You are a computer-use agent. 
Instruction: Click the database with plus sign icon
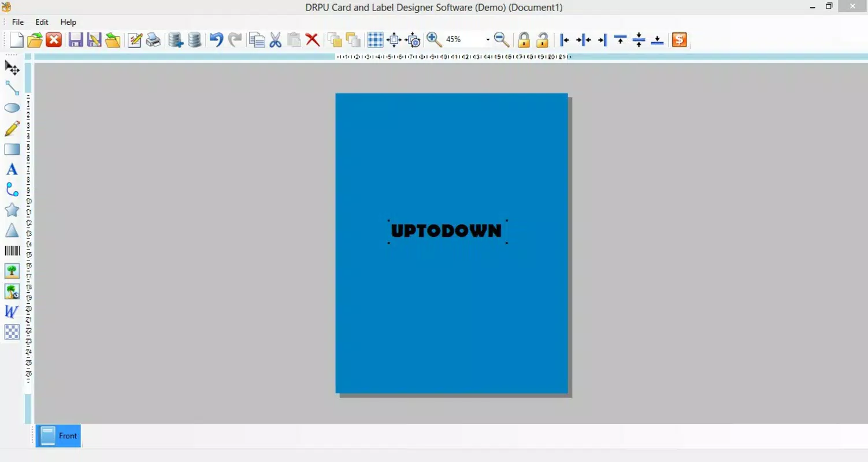(176, 40)
